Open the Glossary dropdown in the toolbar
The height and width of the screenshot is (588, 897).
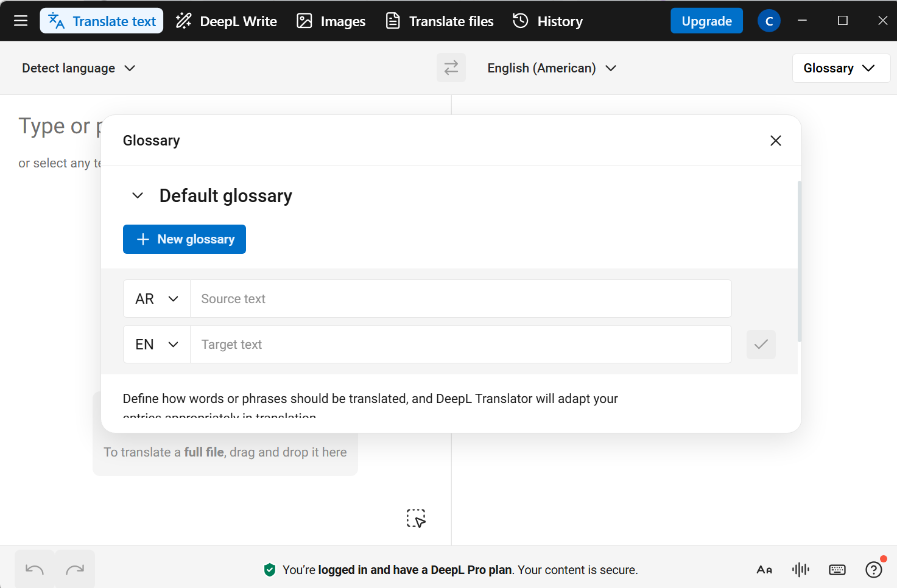840,68
